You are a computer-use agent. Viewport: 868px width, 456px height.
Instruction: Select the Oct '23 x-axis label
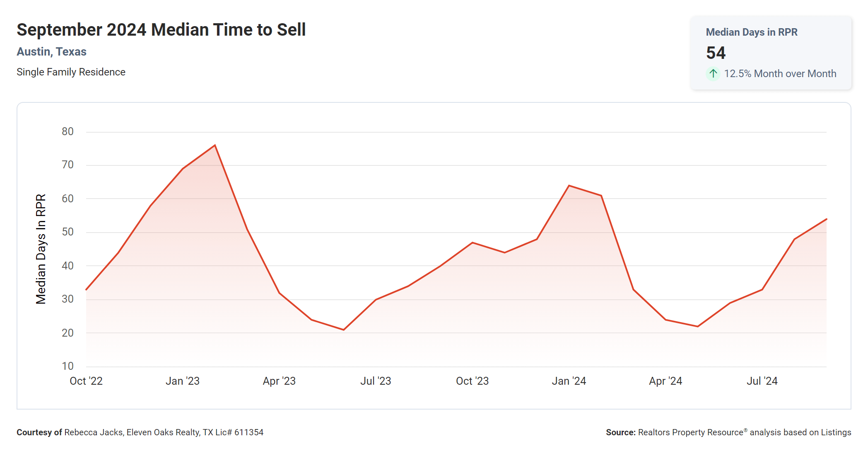[472, 381]
